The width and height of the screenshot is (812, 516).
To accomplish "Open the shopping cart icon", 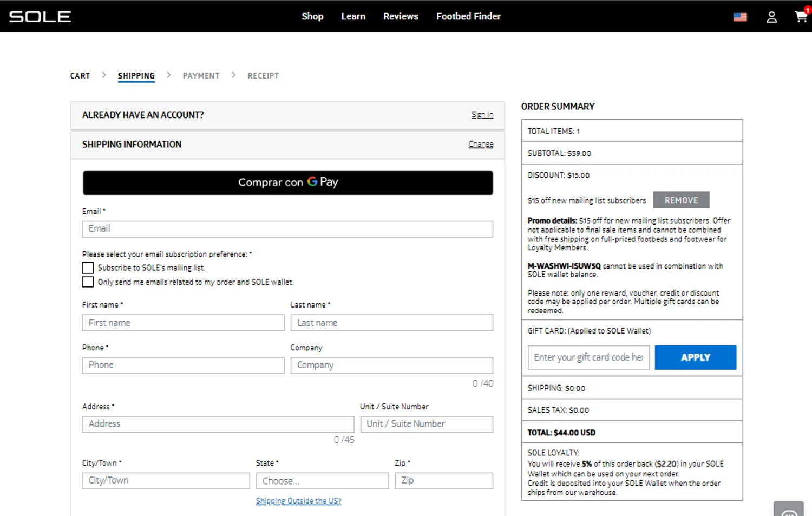I will 801,16.
